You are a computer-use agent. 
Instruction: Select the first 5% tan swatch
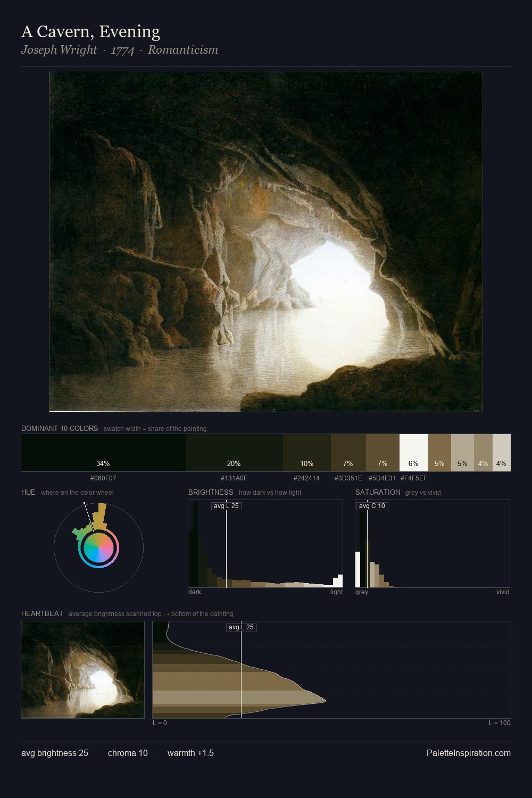coord(439,453)
